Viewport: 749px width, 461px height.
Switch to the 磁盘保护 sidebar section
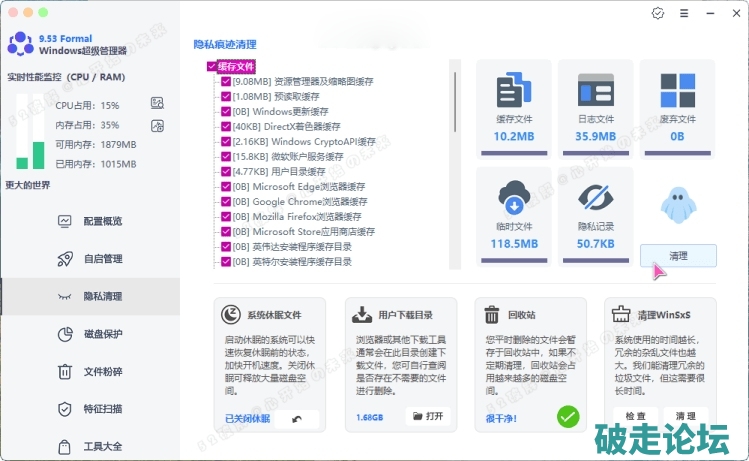[102, 334]
